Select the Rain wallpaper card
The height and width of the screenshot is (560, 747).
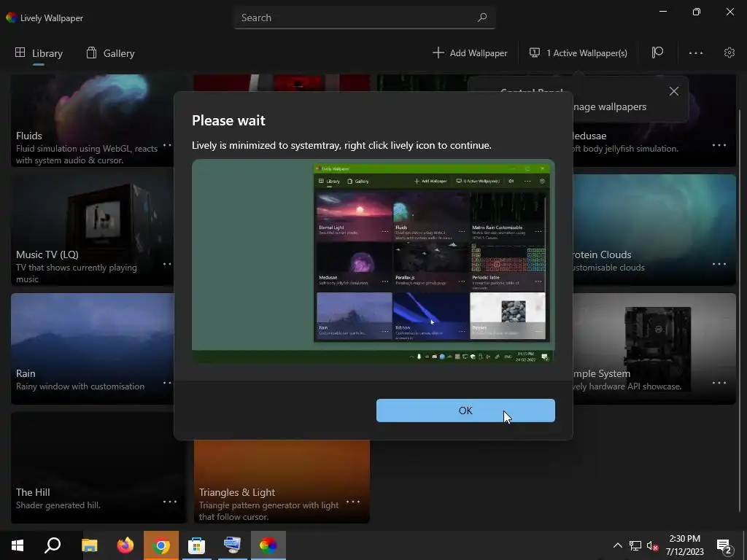point(93,349)
